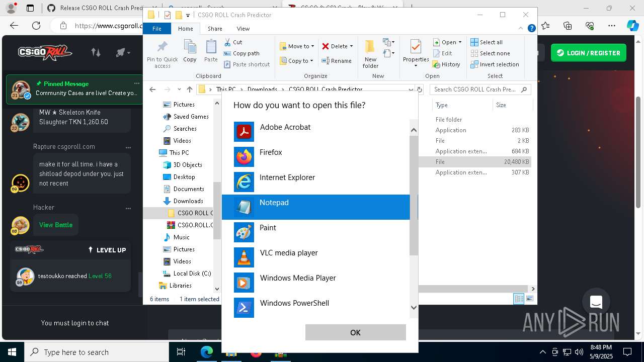Click History in the Open group
The image size is (644, 362).
tap(446, 64)
